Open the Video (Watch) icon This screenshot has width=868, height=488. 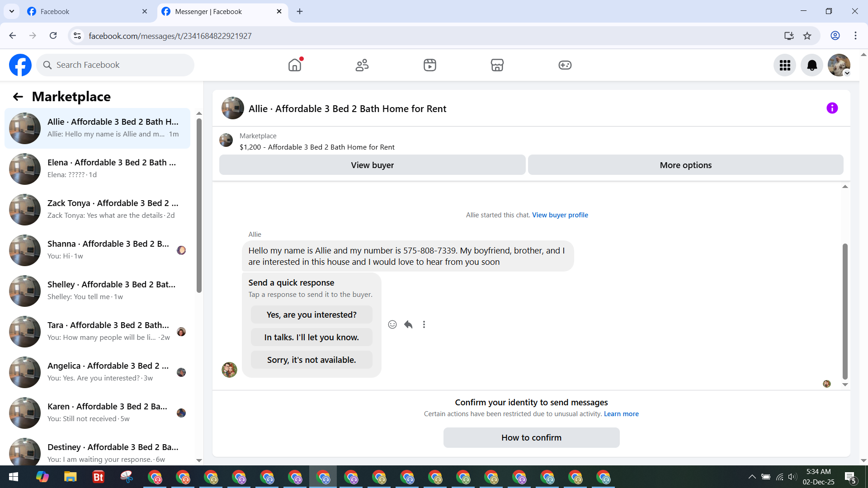(x=429, y=65)
